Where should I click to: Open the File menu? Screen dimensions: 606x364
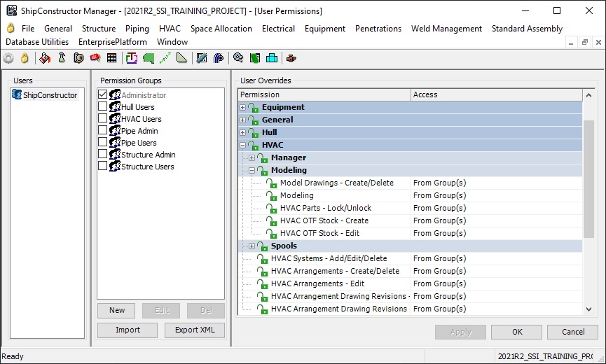(x=28, y=29)
